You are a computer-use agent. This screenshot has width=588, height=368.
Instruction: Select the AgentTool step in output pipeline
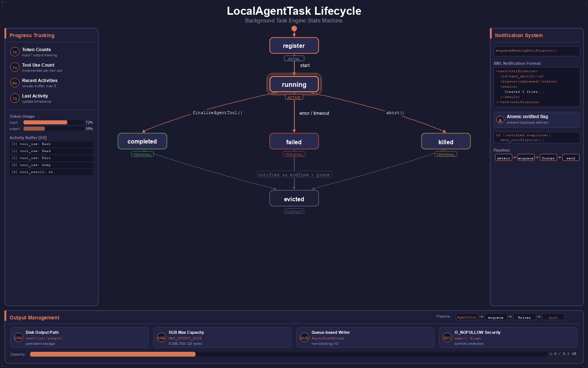[467, 317]
